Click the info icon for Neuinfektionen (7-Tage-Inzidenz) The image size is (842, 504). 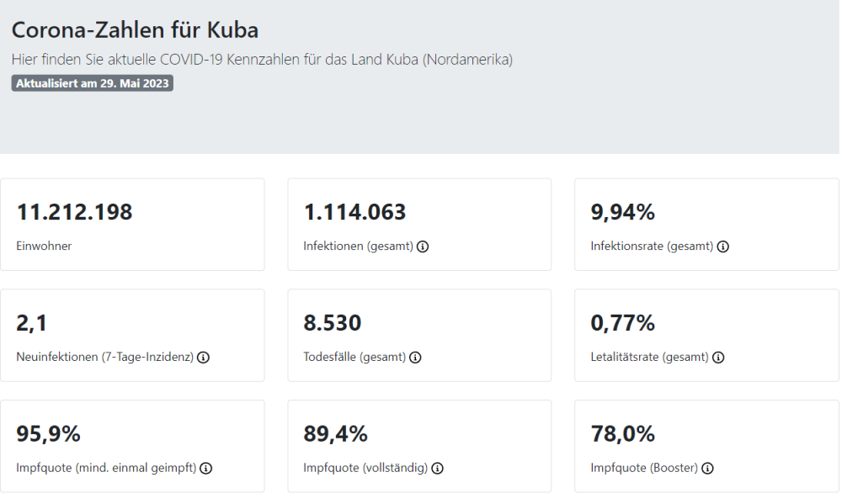pos(203,358)
